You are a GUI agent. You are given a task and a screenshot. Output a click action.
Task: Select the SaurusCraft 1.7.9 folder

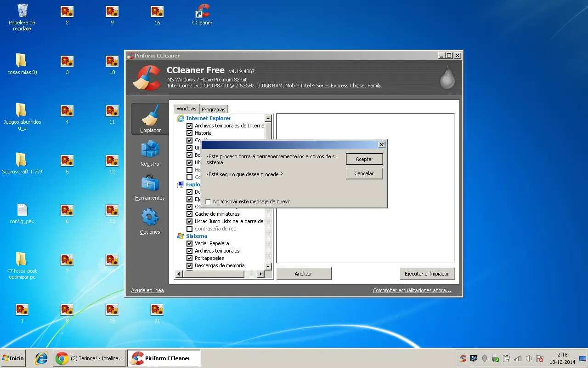coord(22,163)
